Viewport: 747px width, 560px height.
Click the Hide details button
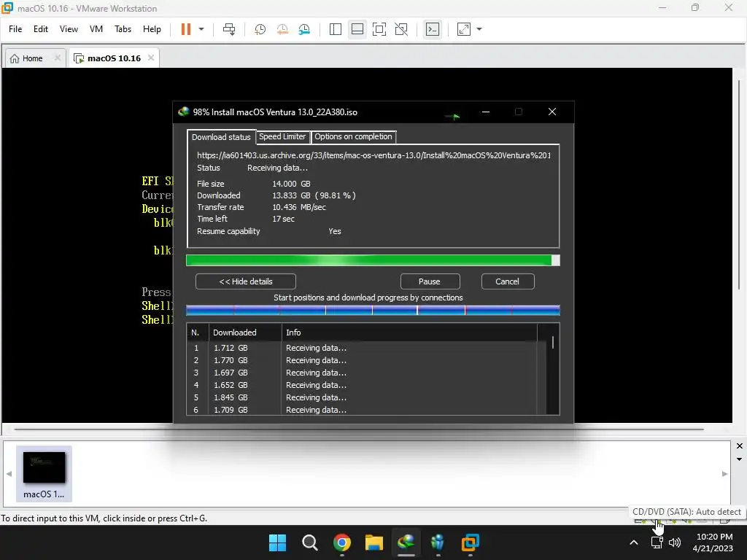point(245,281)
